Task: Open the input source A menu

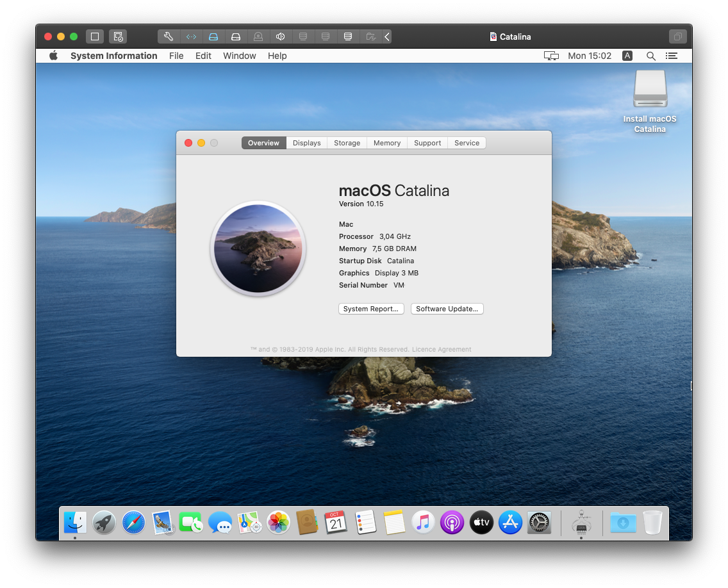Action: (x=627, y=56)
